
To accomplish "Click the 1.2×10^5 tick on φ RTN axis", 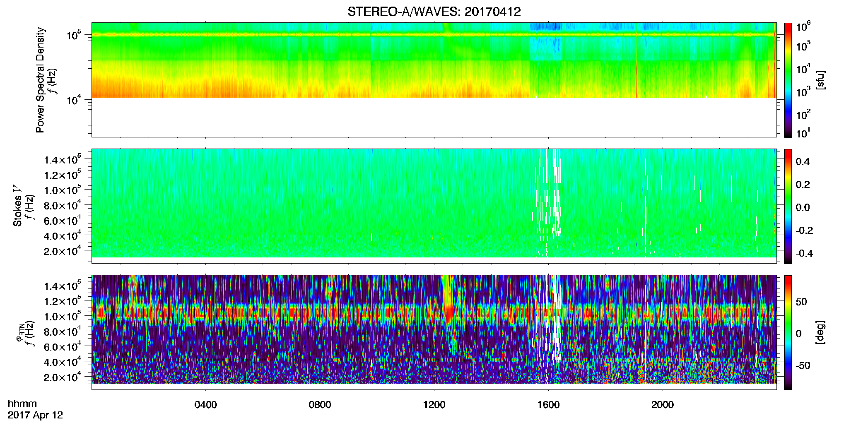I will coord(62,300).
